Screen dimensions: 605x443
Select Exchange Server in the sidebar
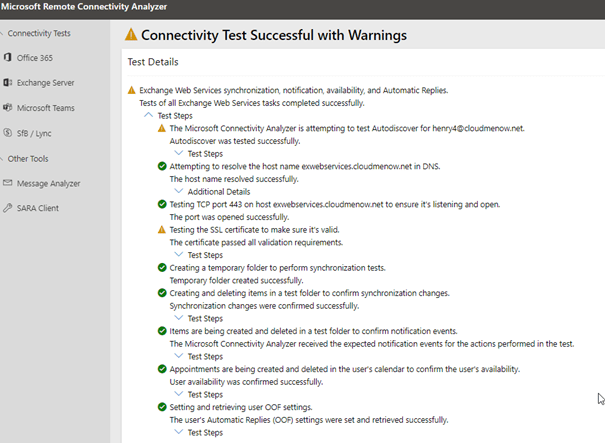coord(46,83)
